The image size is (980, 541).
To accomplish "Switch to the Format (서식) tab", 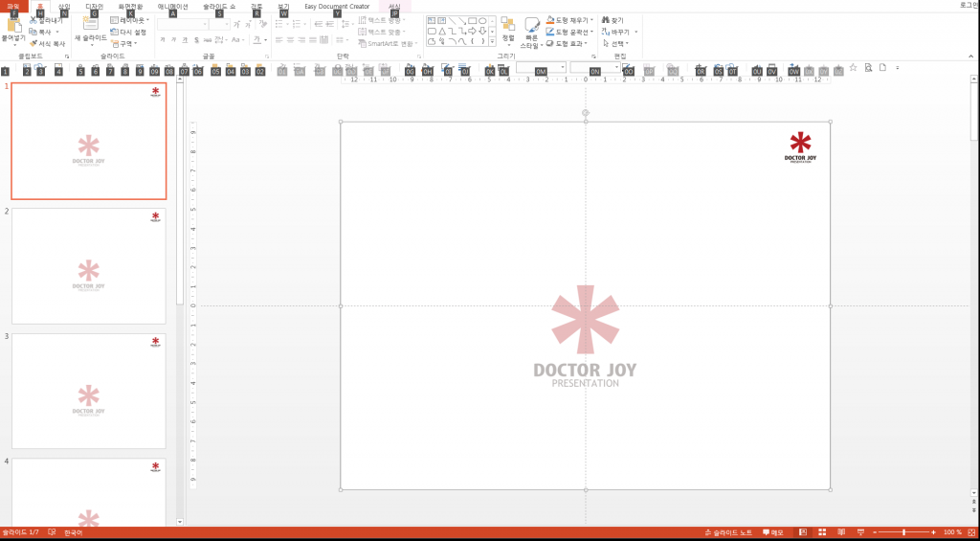I will point(394,7).
